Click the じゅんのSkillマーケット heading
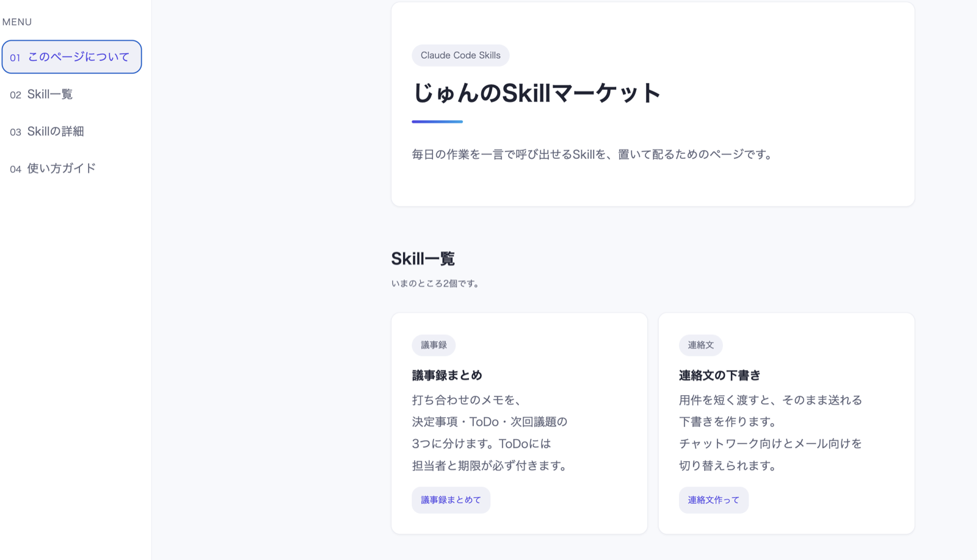 tap(537, 93)
